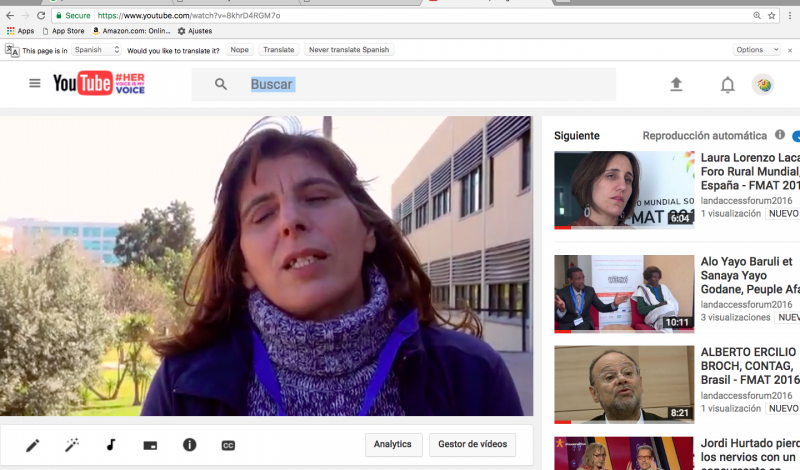The image size is (800, 470).
Task: Open the CC subtitles editor icon
Action: tap(228, 445)
